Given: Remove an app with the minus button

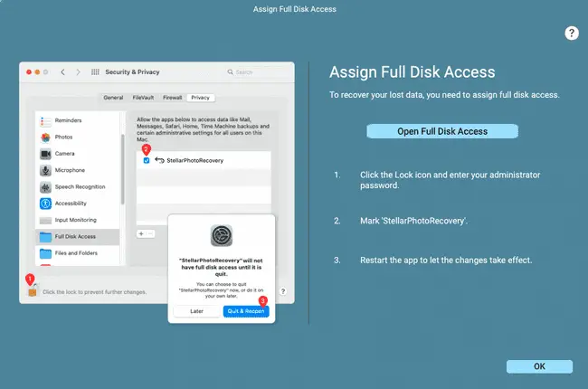Looking at the screenshot, I should click(x=150, y=233).
